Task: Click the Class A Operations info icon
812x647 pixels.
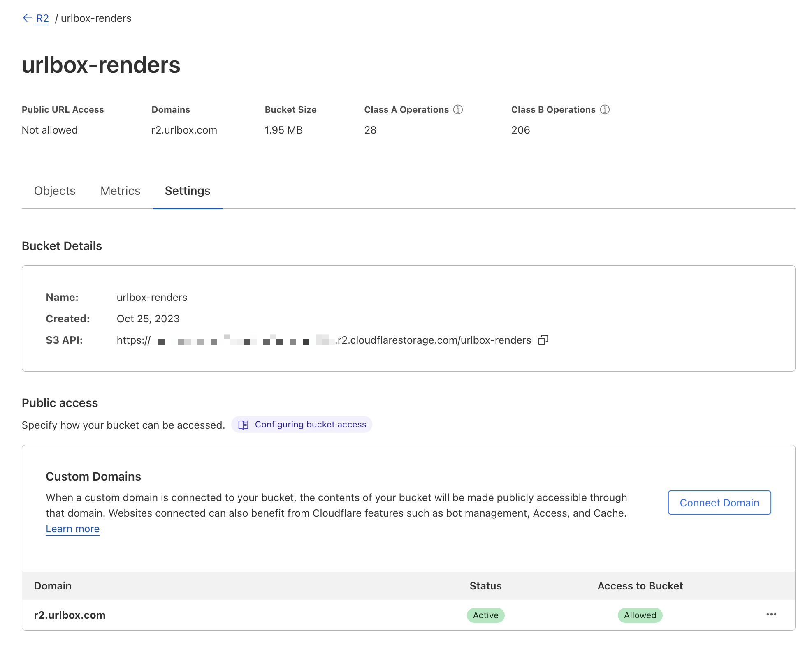Action: coord(458,110)
